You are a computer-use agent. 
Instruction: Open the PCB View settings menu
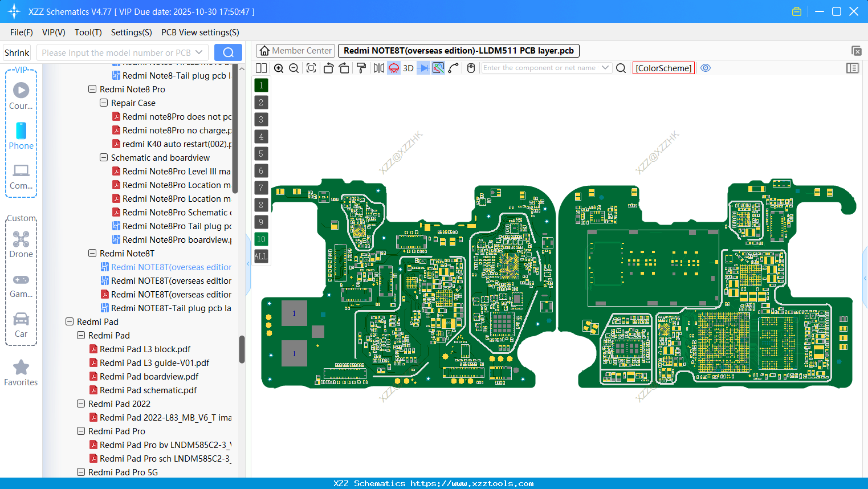(200, 32)
